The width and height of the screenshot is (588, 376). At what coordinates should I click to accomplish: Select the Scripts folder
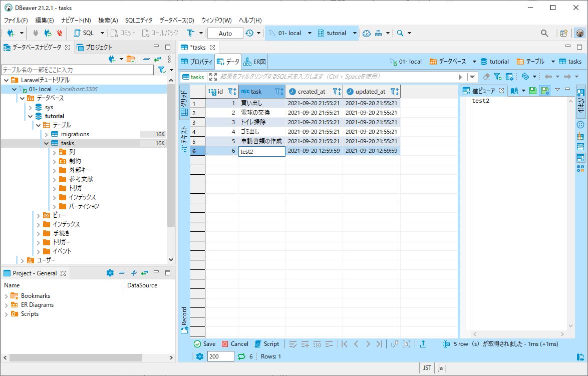[x=25, y=314]
